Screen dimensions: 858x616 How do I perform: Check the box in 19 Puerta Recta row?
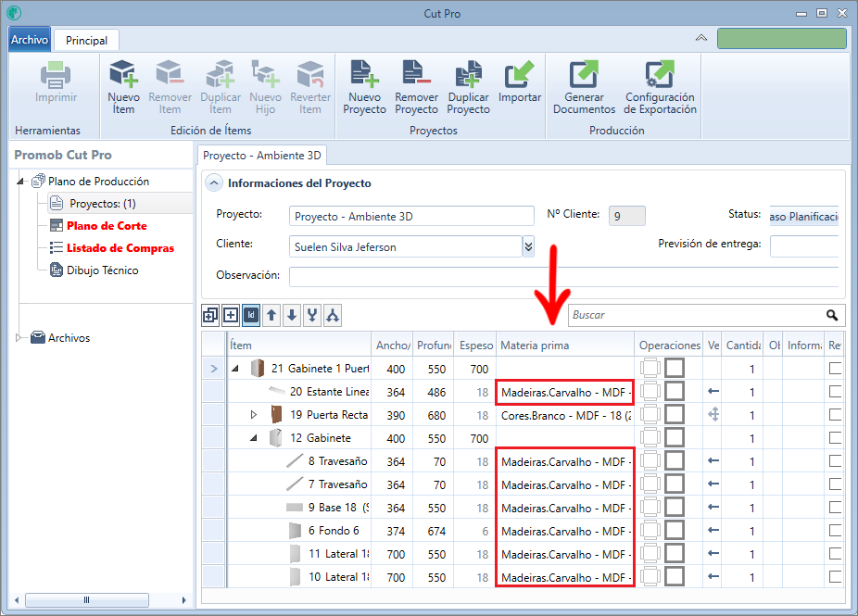point(835,415)
